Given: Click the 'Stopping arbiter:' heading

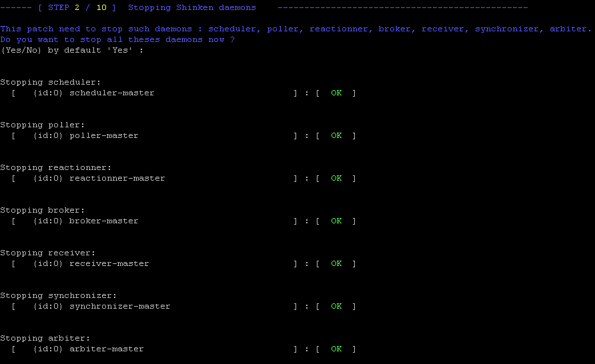Looking at the screenshot, I should point(45,338).
